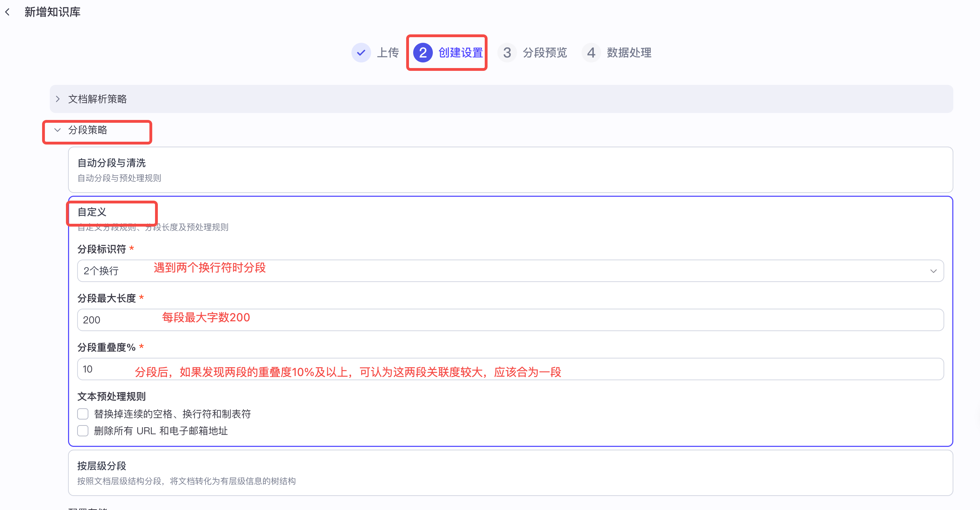Screen dimensions: 980x510
Task: Click the numbered circle 2 for 创建设置
Action: click(x=423, y=53)
